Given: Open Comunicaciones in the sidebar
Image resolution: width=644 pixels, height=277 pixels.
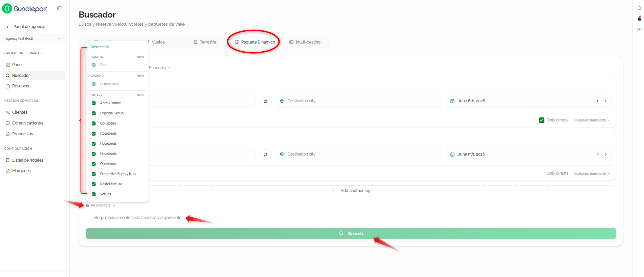Looking at the screenshot, I should tap(33, 123).
